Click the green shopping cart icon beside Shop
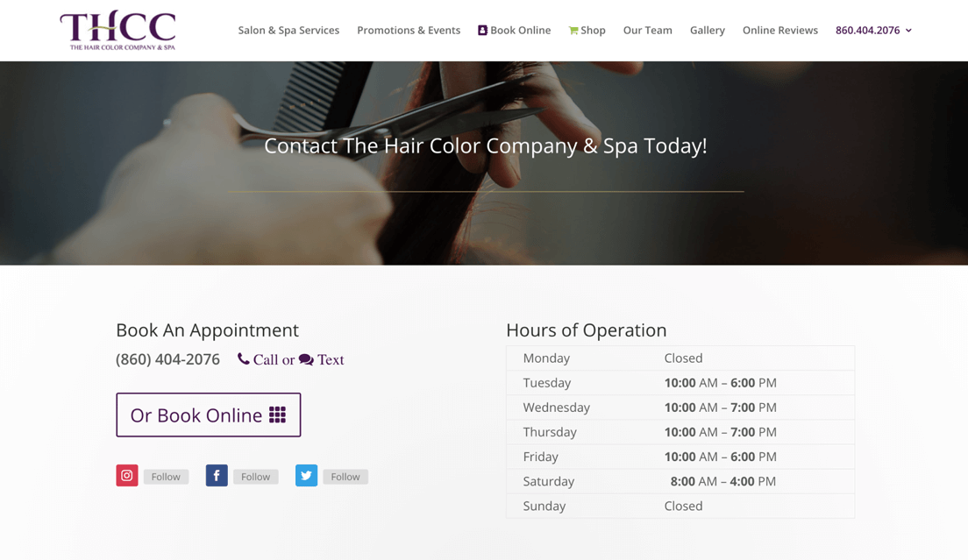The height and width of the screenshot is (560, 968). coord(571,29)
